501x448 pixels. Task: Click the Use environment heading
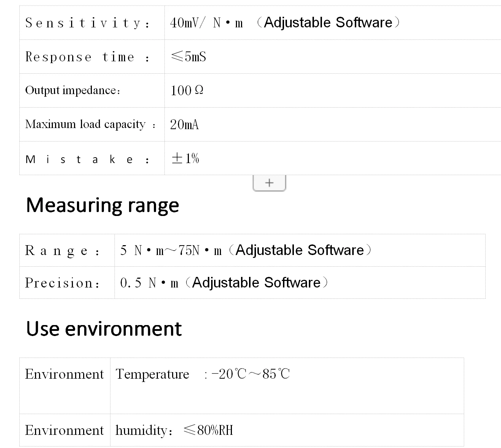[x=104, y=329]
